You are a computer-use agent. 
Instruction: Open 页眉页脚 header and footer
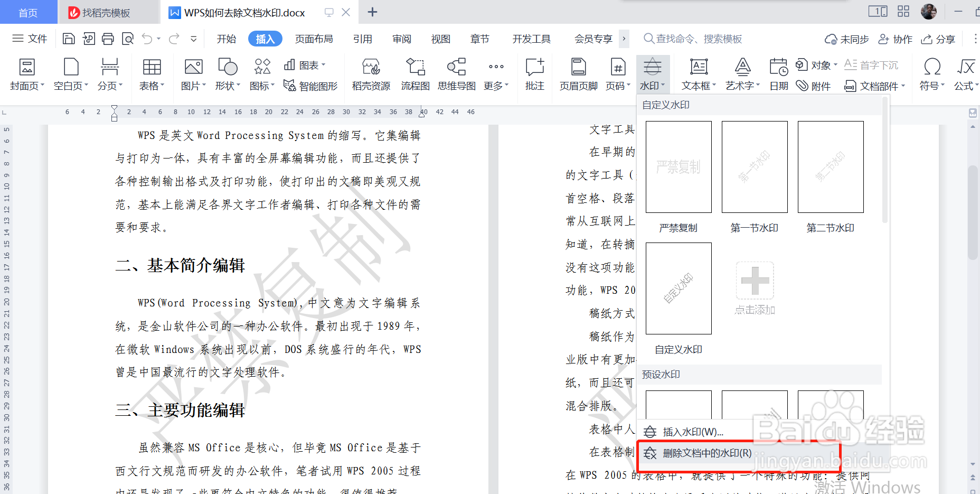coord(579,74)
